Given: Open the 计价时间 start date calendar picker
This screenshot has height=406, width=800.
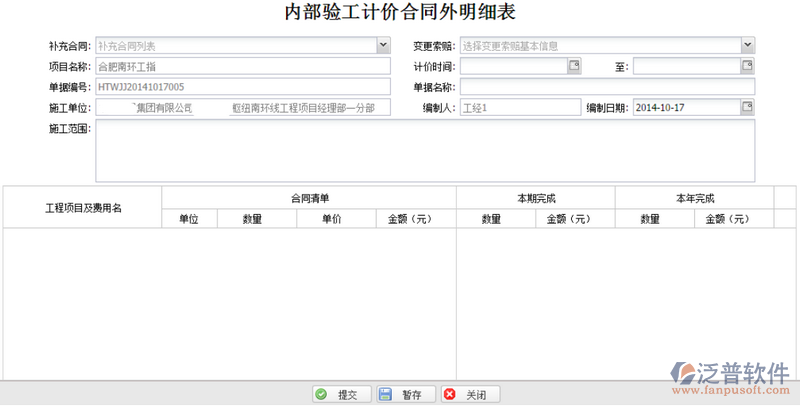Looking at the screenshot, I should point(574,66).
